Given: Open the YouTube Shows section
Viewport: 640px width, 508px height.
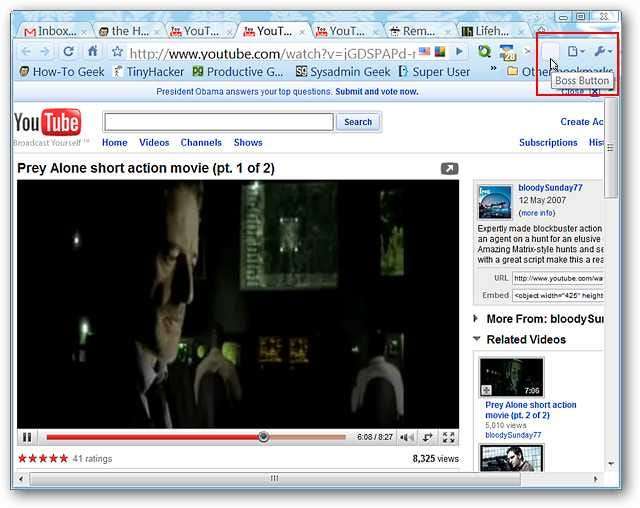Looking at the screenshot, I should point(248,142).
